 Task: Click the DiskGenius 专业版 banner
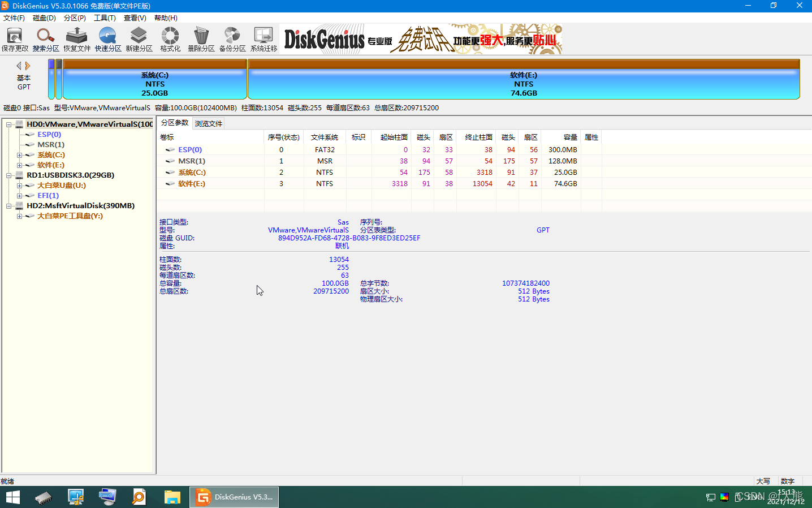[x=421, y=39]
